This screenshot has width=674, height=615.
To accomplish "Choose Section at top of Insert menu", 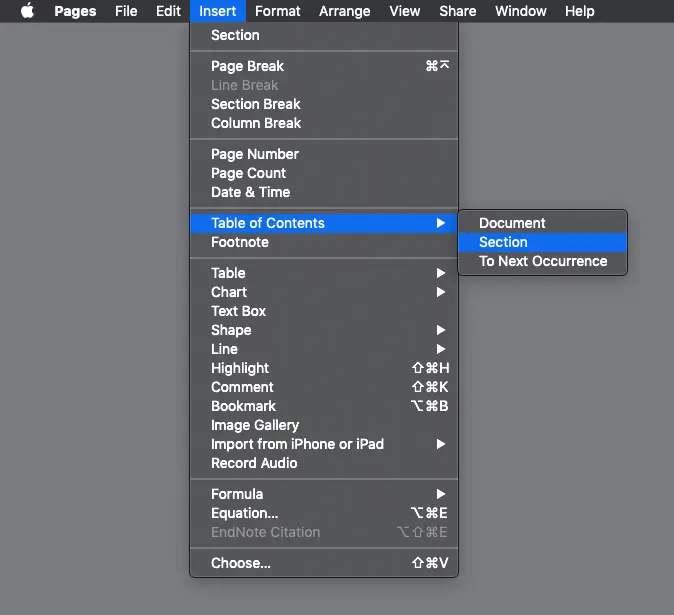I will 324,35.
